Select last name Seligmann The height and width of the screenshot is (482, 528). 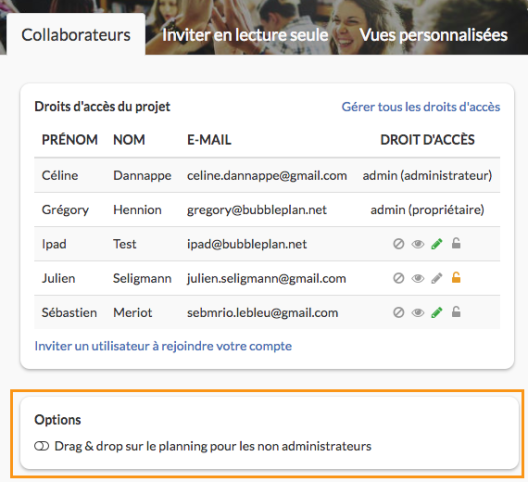click(142, 279)
